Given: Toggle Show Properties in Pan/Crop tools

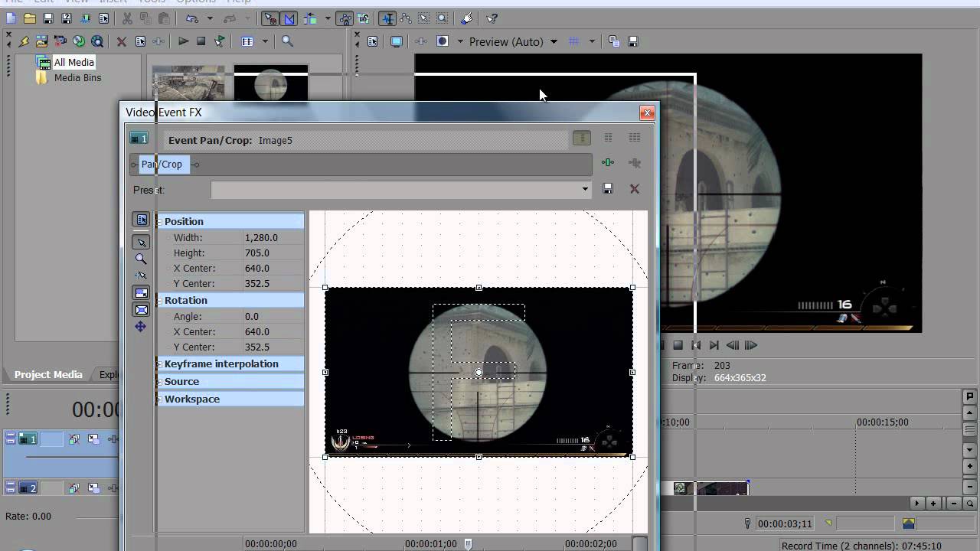Looking at the screenshot, I should pyautogui.click(x=141, y=220).
